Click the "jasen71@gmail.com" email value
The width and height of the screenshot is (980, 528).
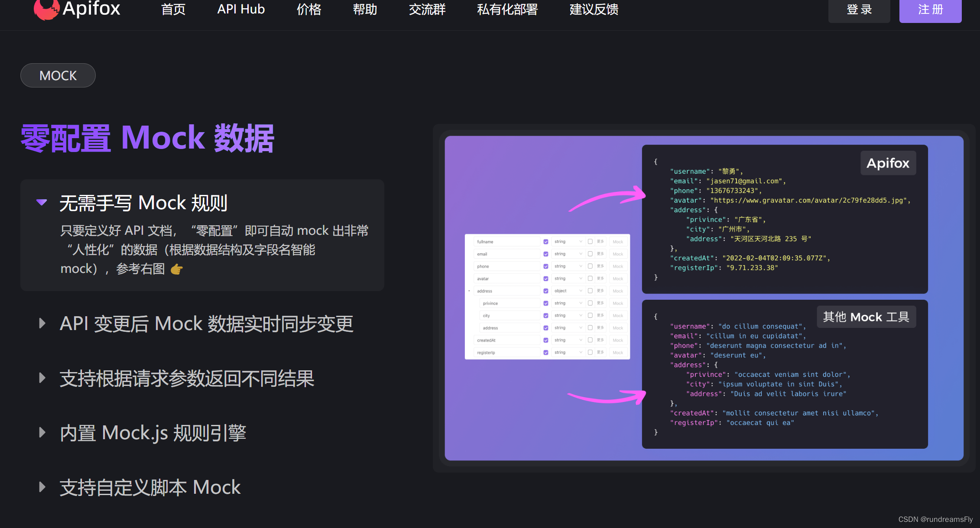point(744,181)
